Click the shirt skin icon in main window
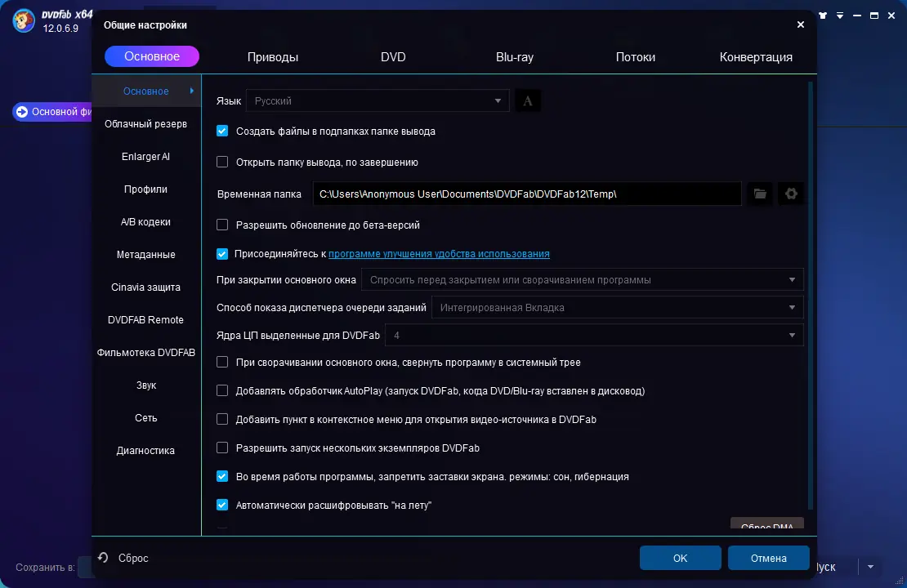The width and height of the screenshot is (907, 588). click(823, 16)
